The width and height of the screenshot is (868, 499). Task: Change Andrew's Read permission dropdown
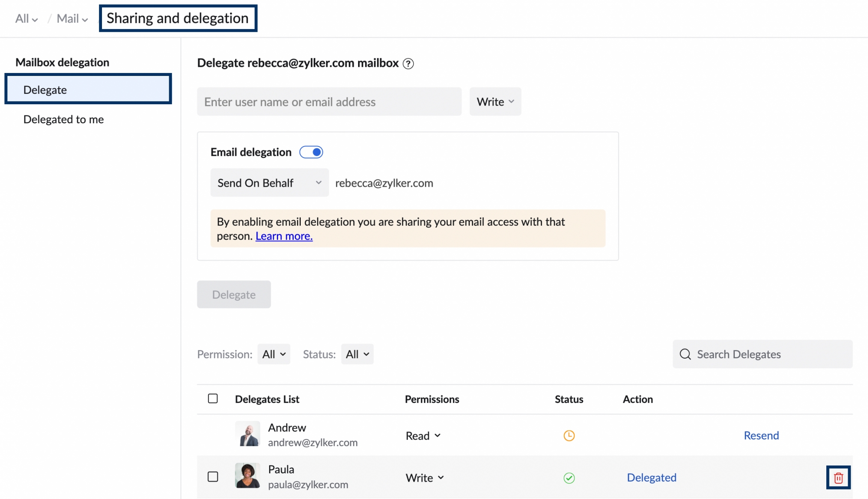coord(423,436)
